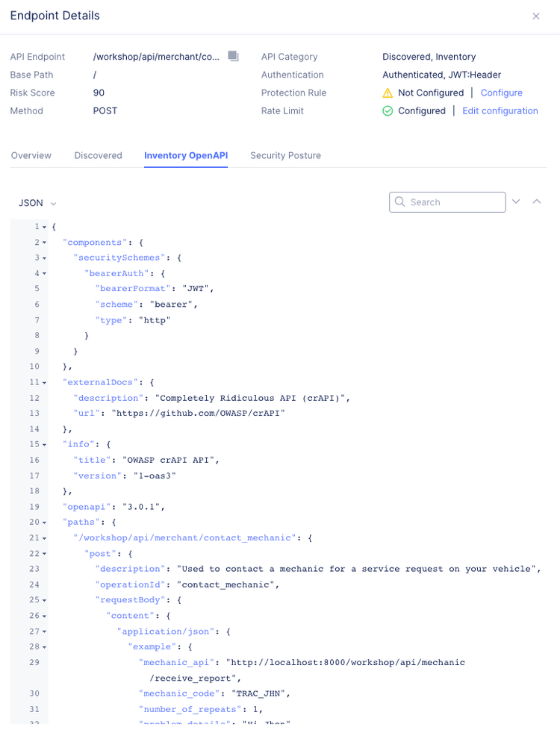Edit the Rate Limit configuration
Viewport: 560px width, 730px height.
coord(500,110)
